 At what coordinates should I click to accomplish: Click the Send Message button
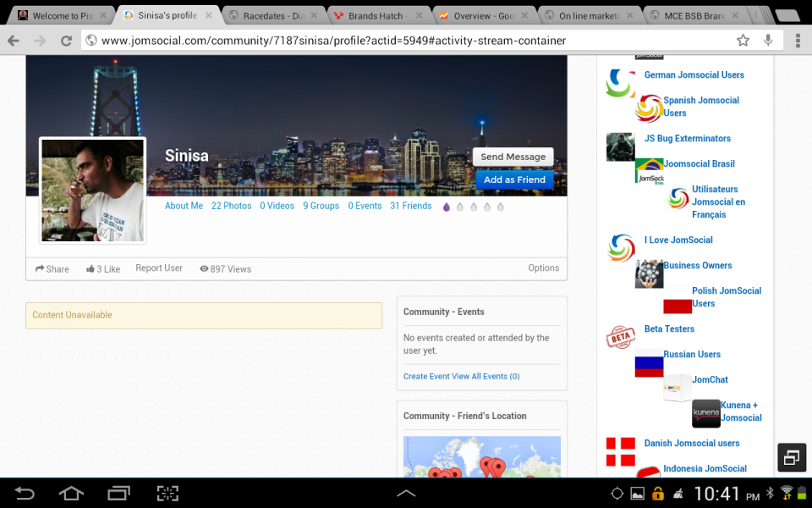coord(513,157)
